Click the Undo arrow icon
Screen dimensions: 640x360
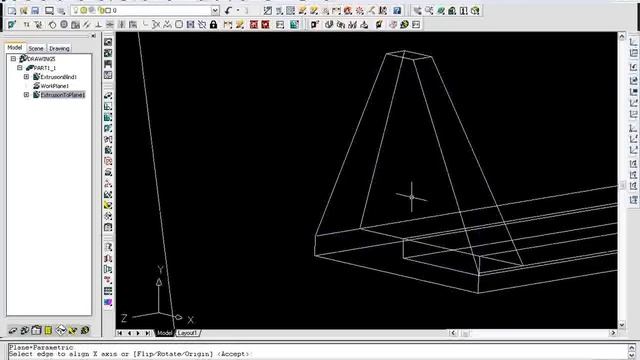[228, 11]
